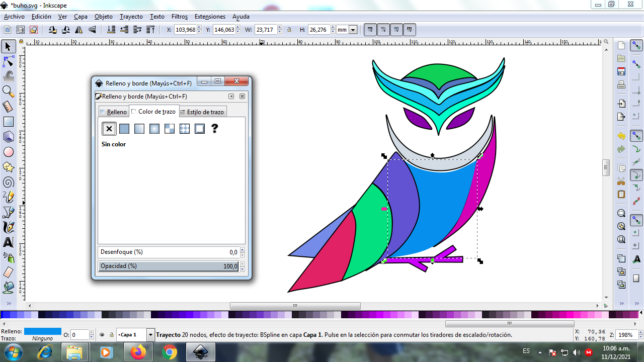The width and height of the screenshot is (644, 362).
Task: Click the Undo yellow arrow icon
Action: tap(621, 136)
